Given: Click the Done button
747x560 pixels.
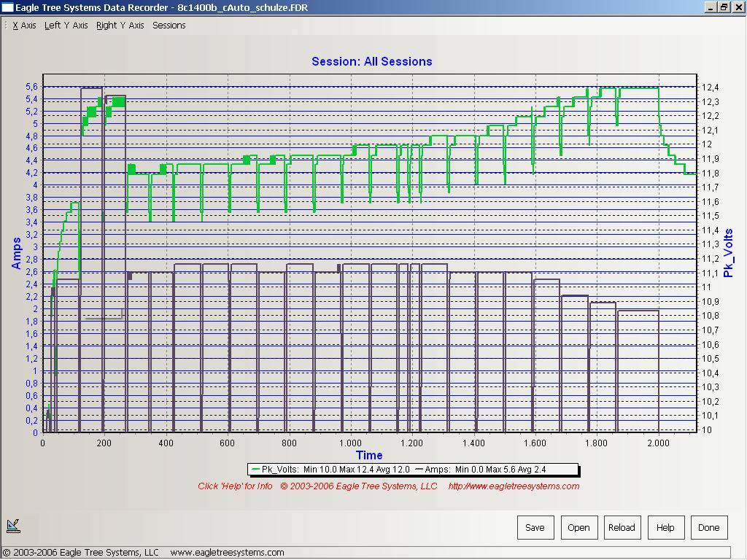Looking at the screenshot, I should [x=709, y=527].
